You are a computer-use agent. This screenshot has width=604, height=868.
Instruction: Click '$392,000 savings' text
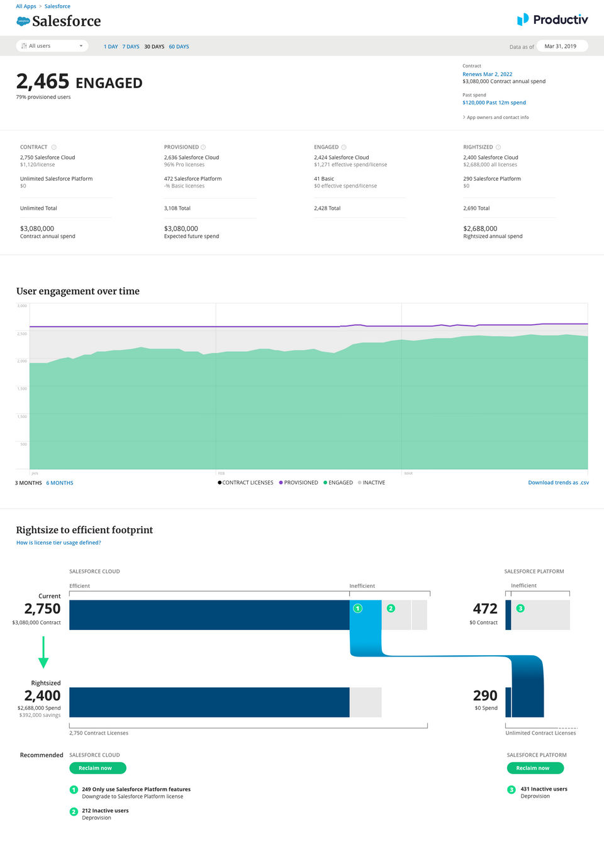pyautogui.click(x=40, y=715)
